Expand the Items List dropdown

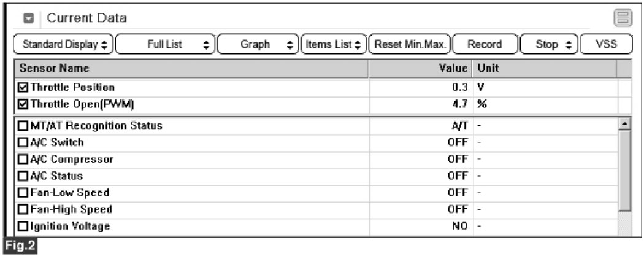click(x=334, y=44)
